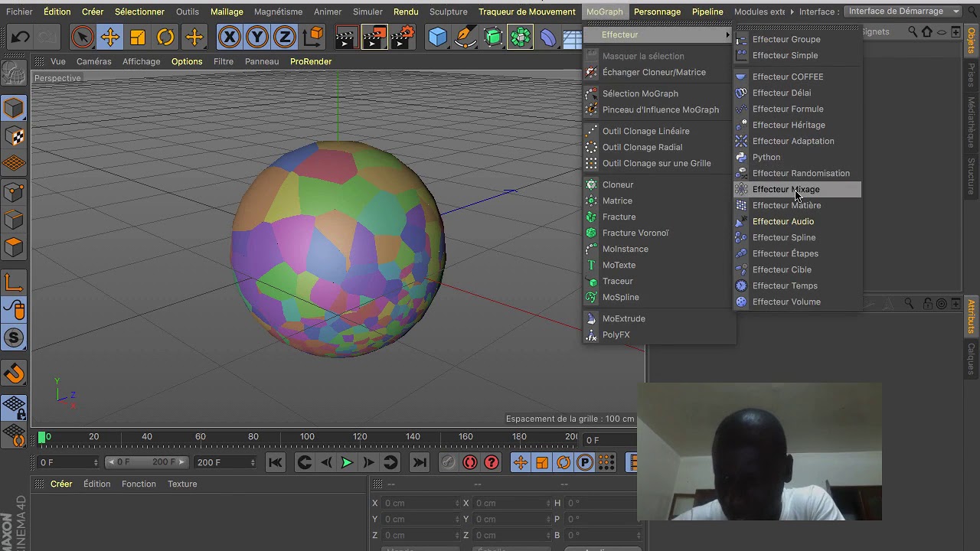Step to previous frame button
980x551 pixels.
point(326,462)
